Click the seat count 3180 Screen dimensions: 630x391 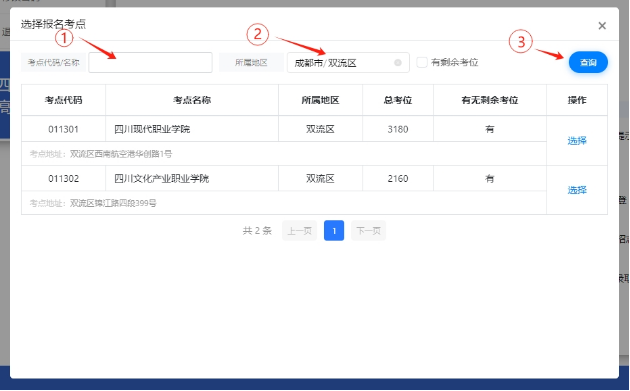tap(398, 129)
